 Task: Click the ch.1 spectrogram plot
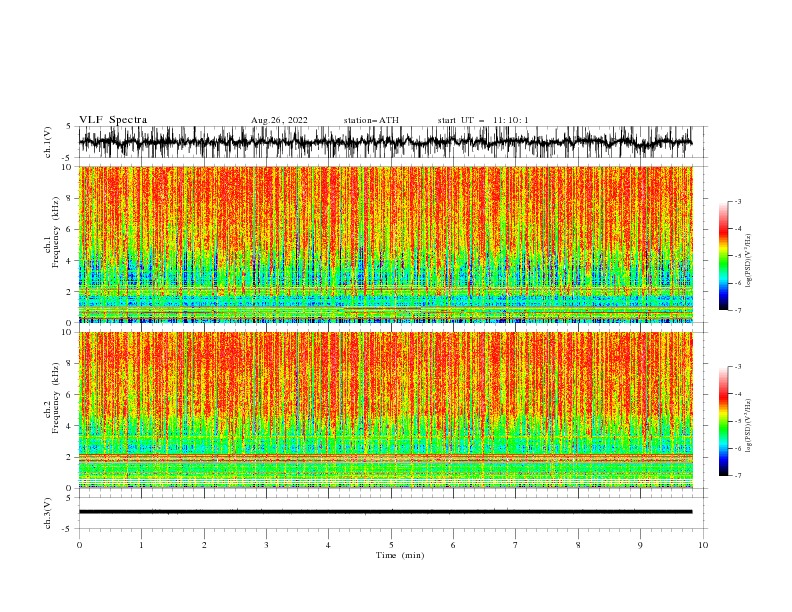tap(385, 244)
